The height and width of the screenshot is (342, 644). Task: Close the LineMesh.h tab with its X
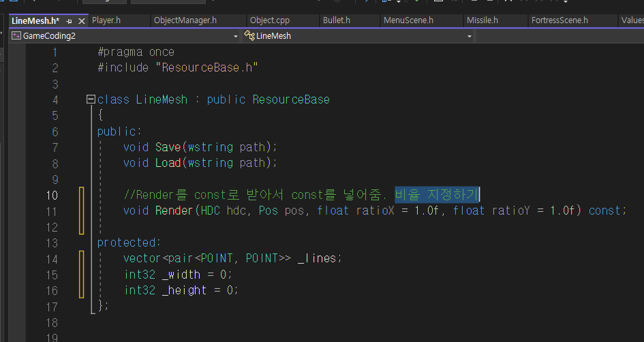[82, 21]
